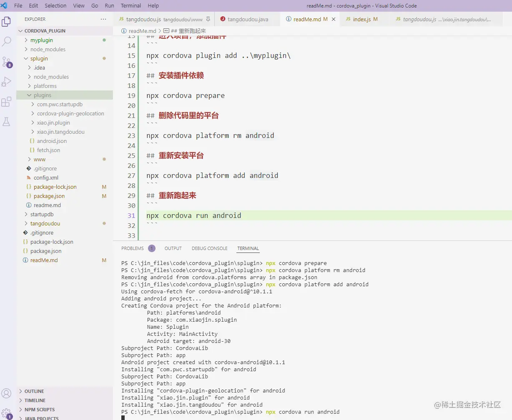Close the readMe.md editor tab
Image resolution: width=512 pixels, height=420 pixels.
click(334, 19)
